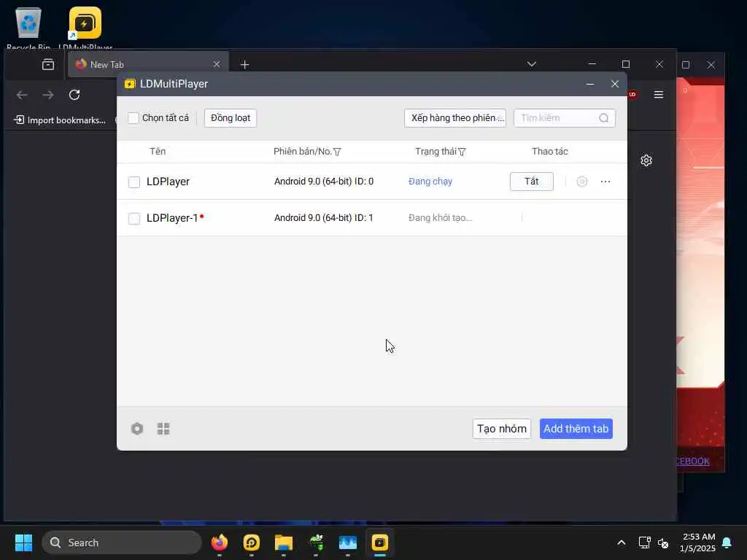747x560 pixels.
Task: Open LDPlayer icon on taskbar
Action: 252,542
